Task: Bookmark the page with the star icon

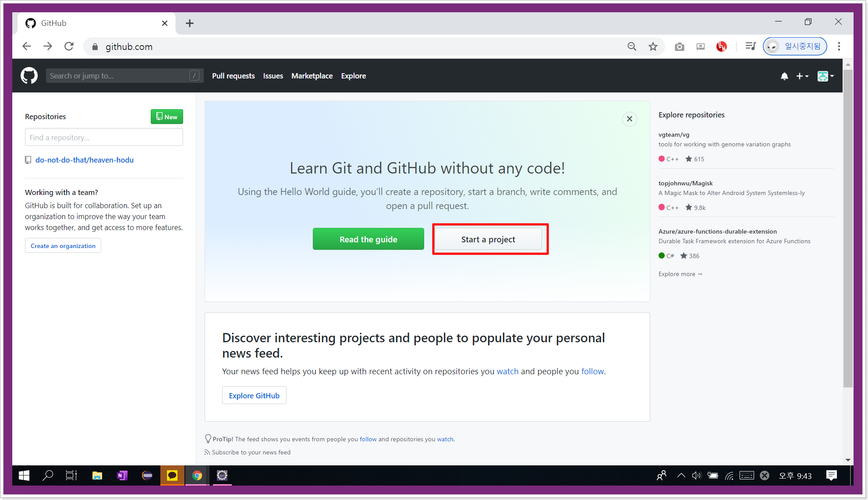Action: point(653,46)
